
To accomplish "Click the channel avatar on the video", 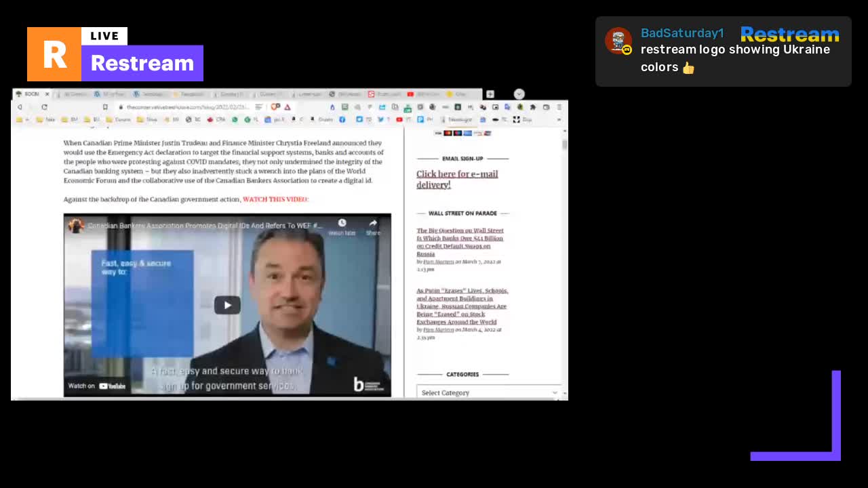I will click(76, 225).
